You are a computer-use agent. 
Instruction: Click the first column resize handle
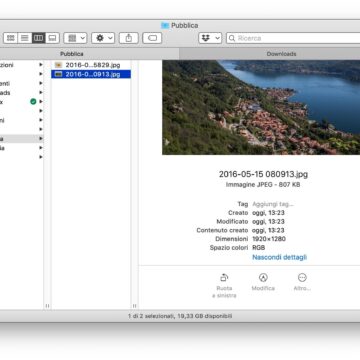tap(47, 306)
